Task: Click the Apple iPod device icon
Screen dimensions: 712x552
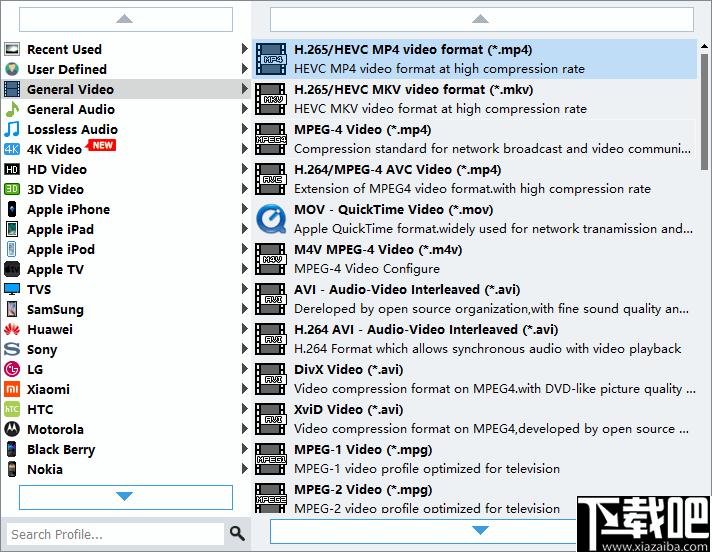Action: [12, 249]
